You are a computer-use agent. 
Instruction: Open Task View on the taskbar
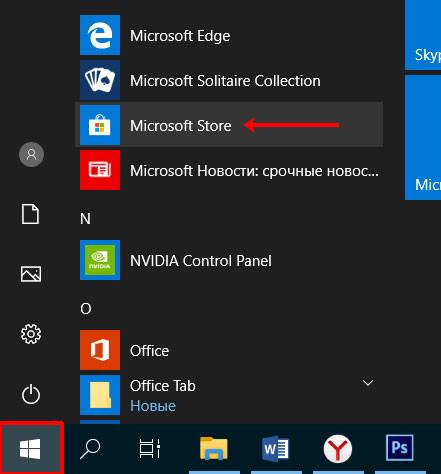pyautogui.click(x=150, y=449)
